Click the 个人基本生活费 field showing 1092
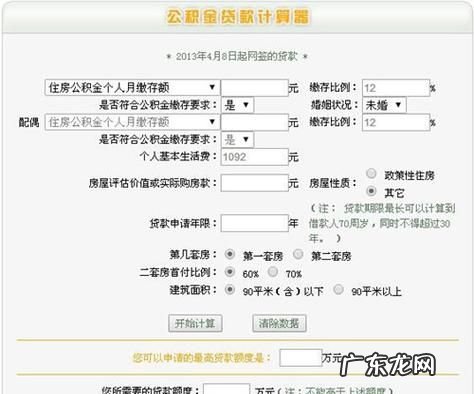 pyautogui.click(x=255, y=157)
